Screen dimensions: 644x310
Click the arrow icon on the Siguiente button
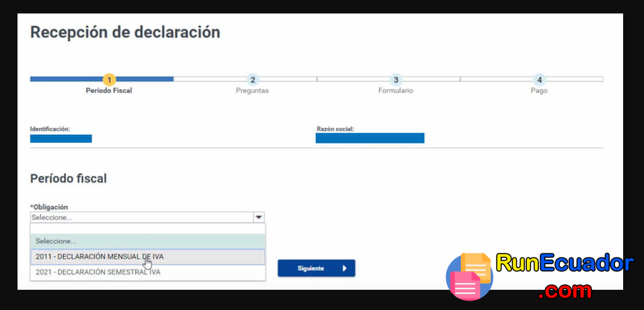(x=344, y=268)
